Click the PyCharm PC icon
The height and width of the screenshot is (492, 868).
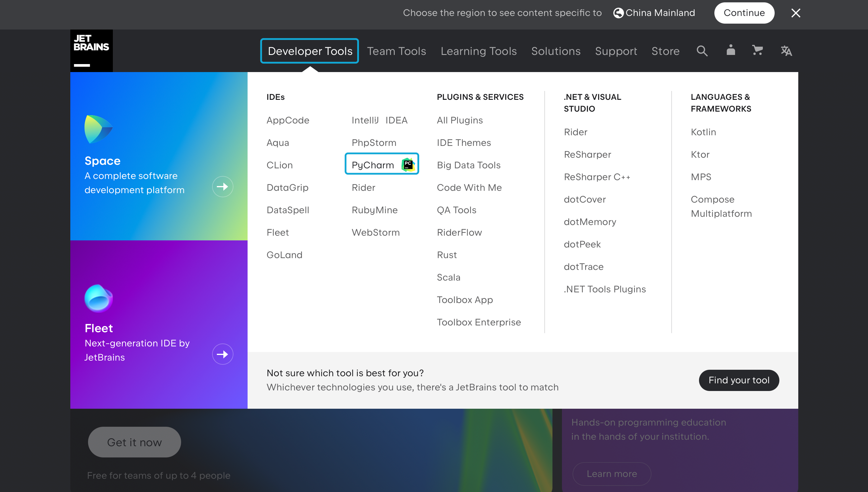[x=408, y=164]
